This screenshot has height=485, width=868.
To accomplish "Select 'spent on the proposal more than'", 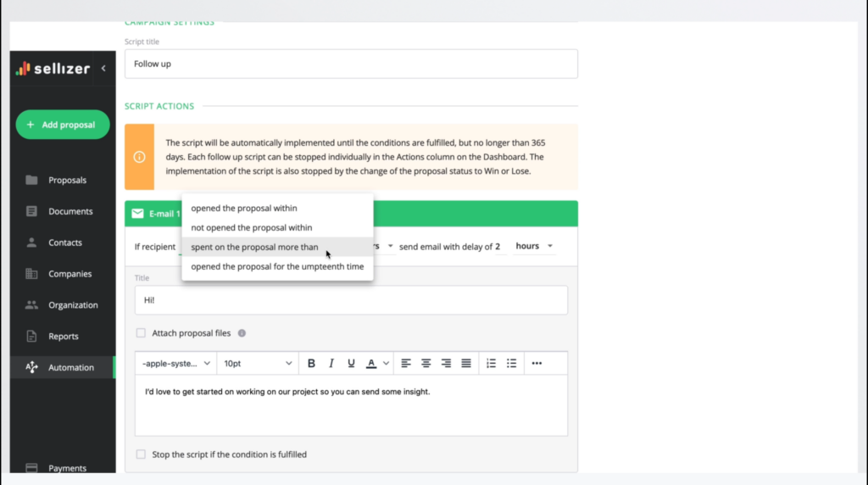I will (254, 248).
